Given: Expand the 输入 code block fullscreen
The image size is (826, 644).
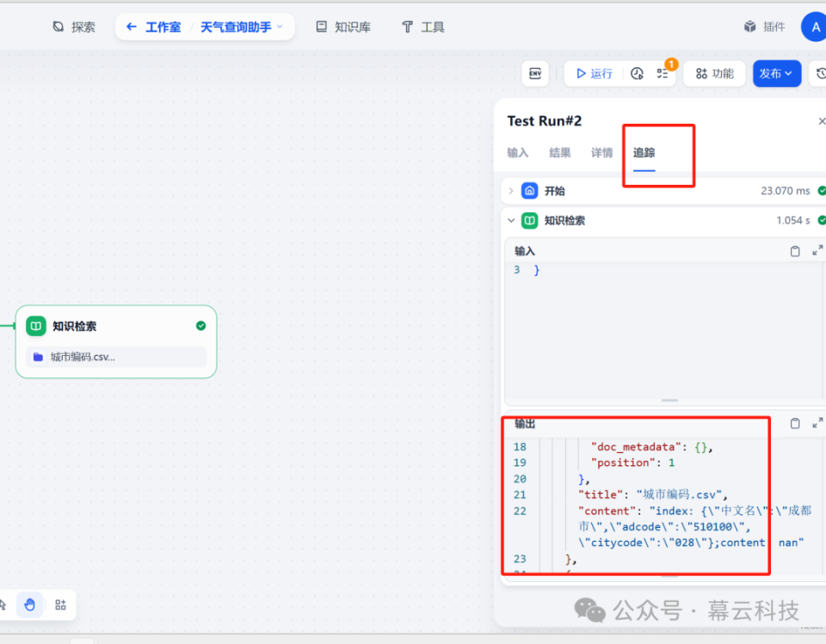Looking at the screenshot, I should (x=817, y=251).
